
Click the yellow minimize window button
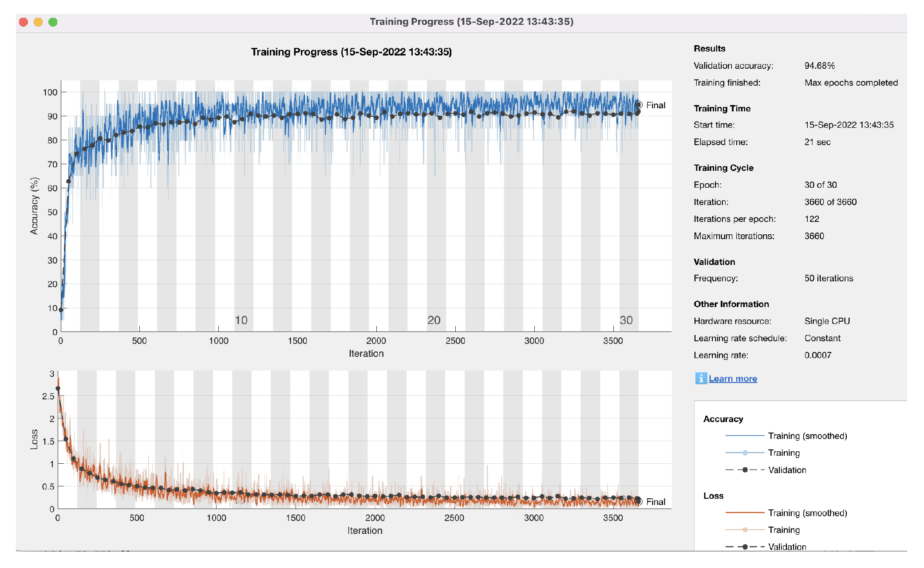(38, 22)
